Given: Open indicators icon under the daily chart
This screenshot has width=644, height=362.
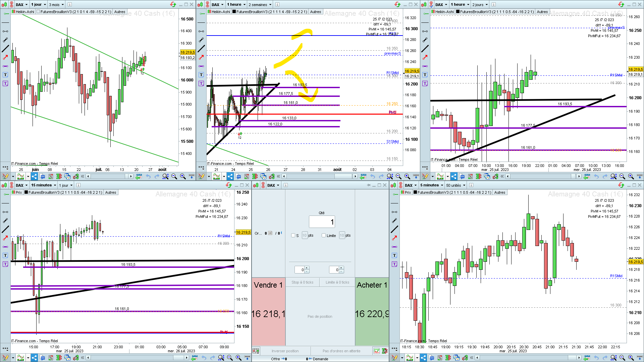Looking at the screenshot, I should tap(20, 176).
